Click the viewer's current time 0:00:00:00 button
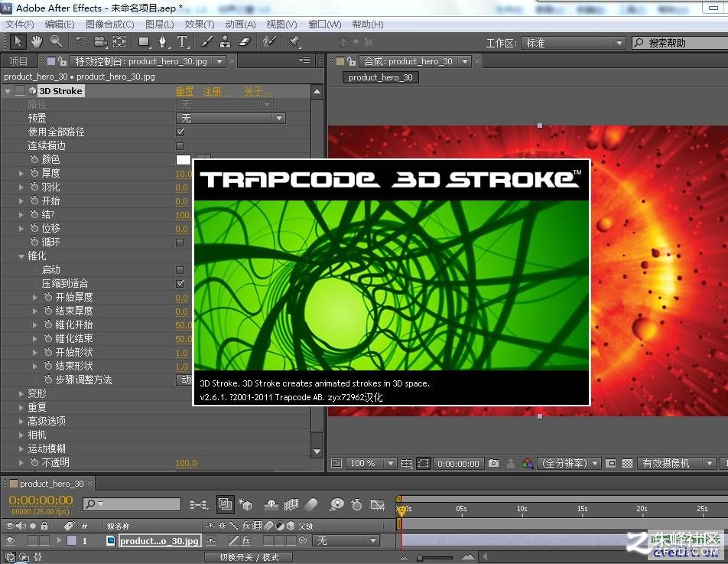This screenshot has height=564, width=728. coord(458,463)
